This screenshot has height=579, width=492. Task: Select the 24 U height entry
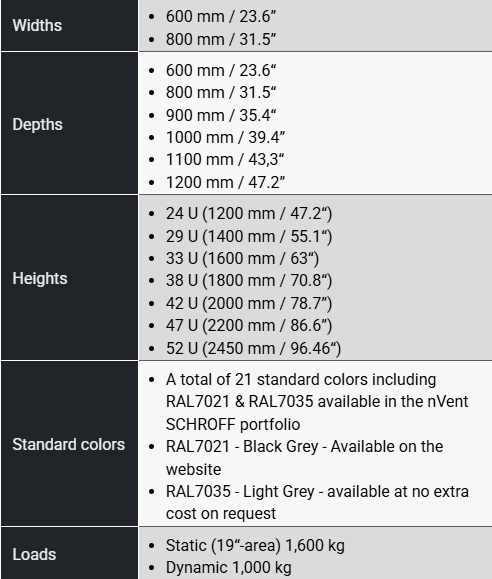[x=249, y=213]
